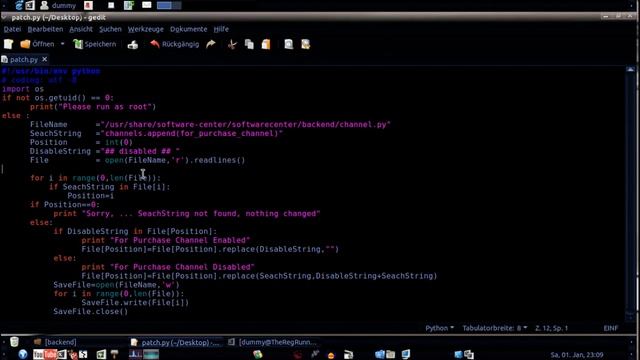640x360 pixels.
Task: Click the 'if not os.getuid() == 0:' line
Action: pos(58,98)
